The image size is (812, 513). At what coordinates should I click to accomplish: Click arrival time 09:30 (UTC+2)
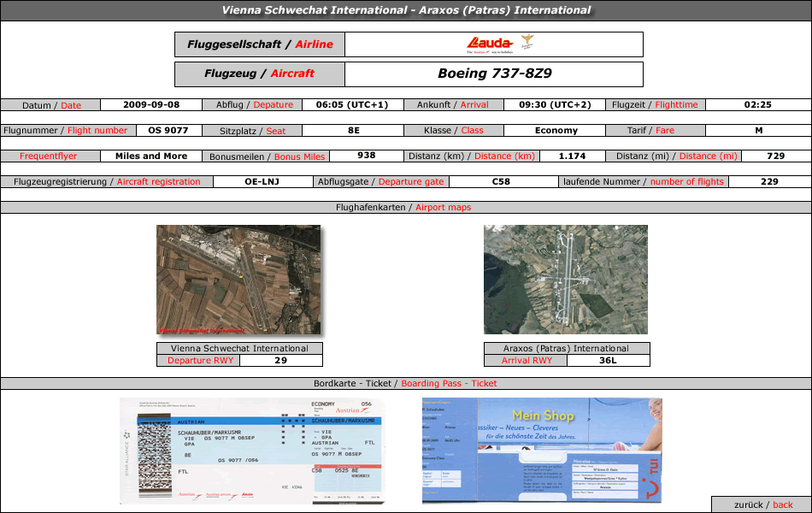click(x=555, y=104)
